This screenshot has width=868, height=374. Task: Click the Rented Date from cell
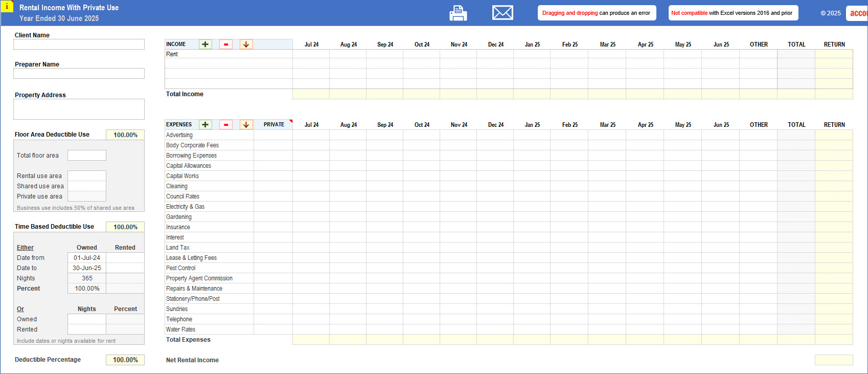pyautogui.click(x=125, y=258)
